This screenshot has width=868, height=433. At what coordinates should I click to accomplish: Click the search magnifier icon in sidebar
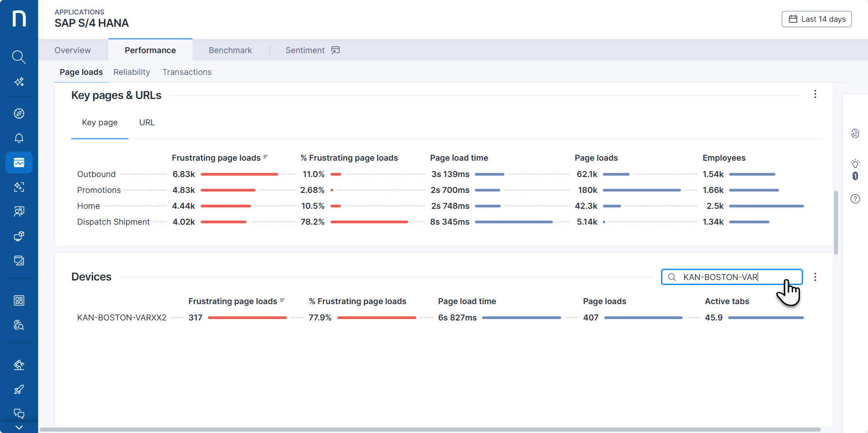click(19, 57)
